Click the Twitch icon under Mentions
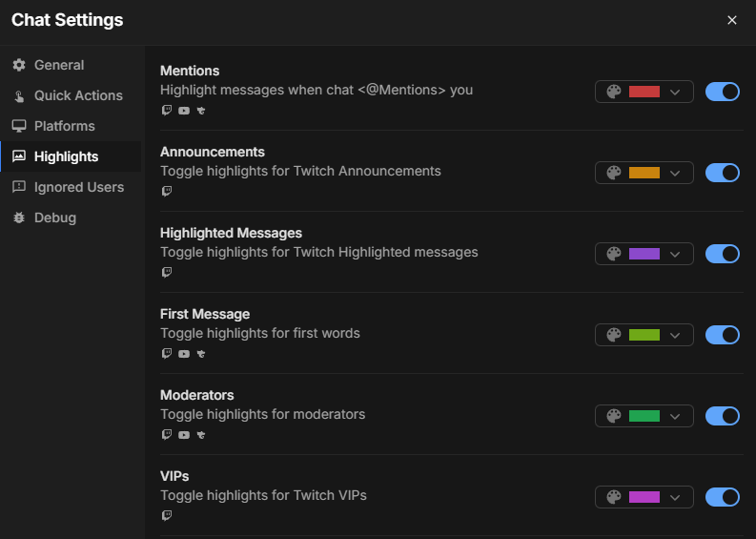The image size is (756, 539). pyautogui.click(x=166, y=111)
